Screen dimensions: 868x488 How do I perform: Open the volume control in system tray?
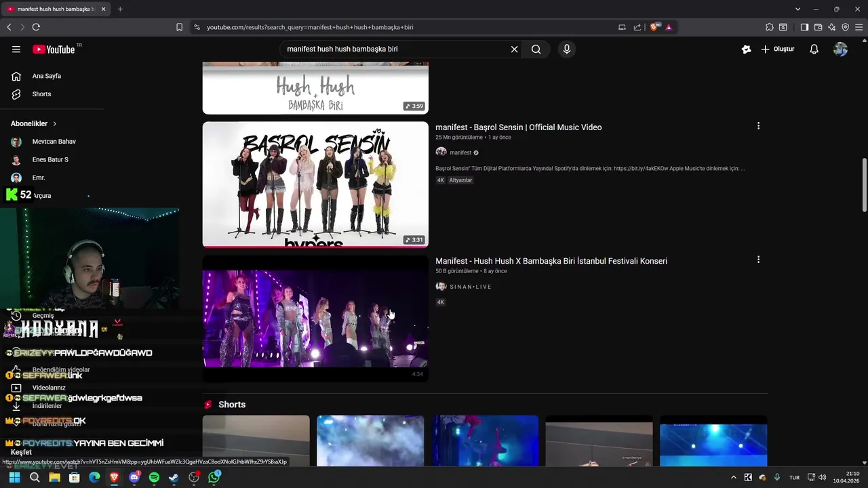point(822,477)
